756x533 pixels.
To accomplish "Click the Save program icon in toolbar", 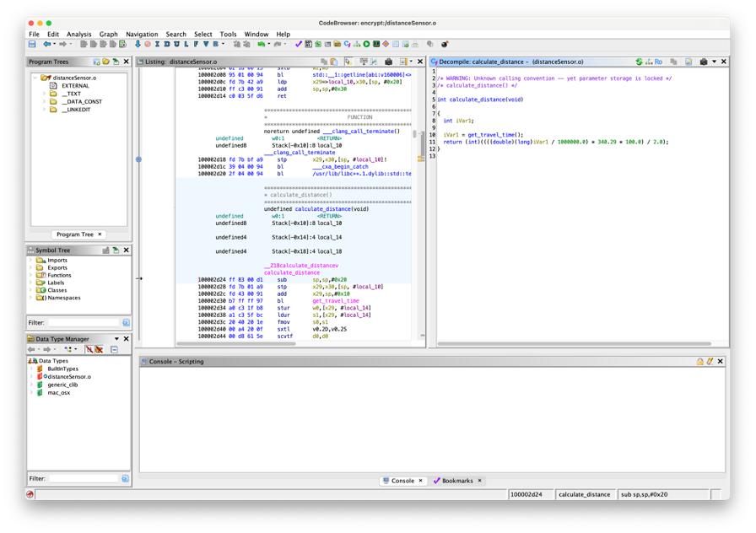I will point(32,44).
